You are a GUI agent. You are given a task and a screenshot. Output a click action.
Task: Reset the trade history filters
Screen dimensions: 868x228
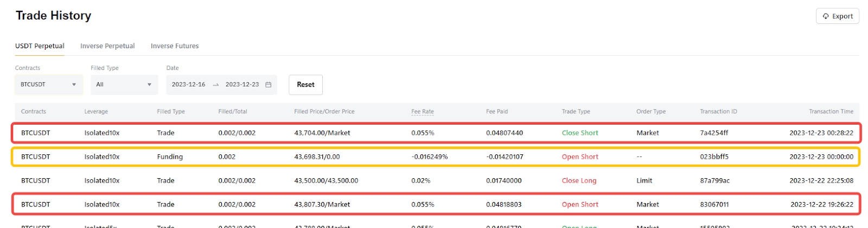pyautogui.click(x=305, y=84)
